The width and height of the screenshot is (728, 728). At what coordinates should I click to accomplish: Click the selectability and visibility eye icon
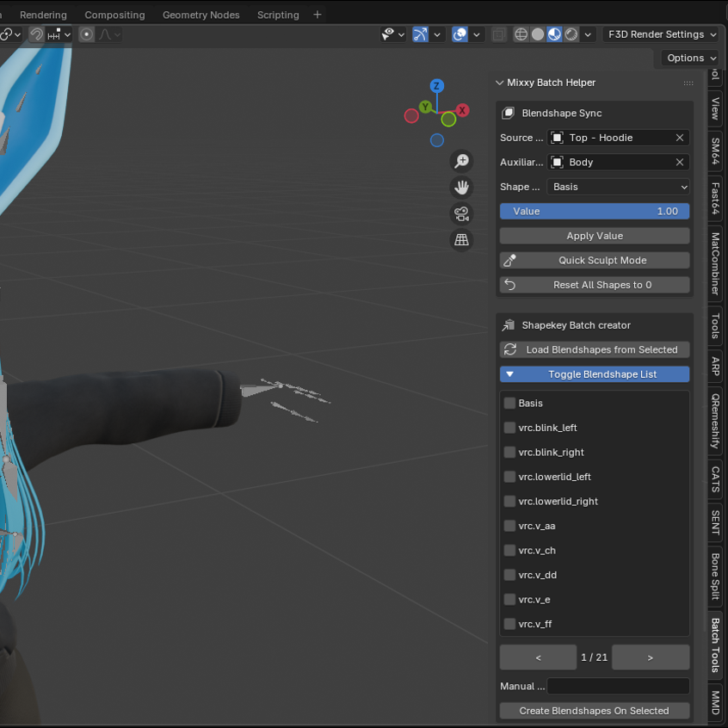point(388,34)
